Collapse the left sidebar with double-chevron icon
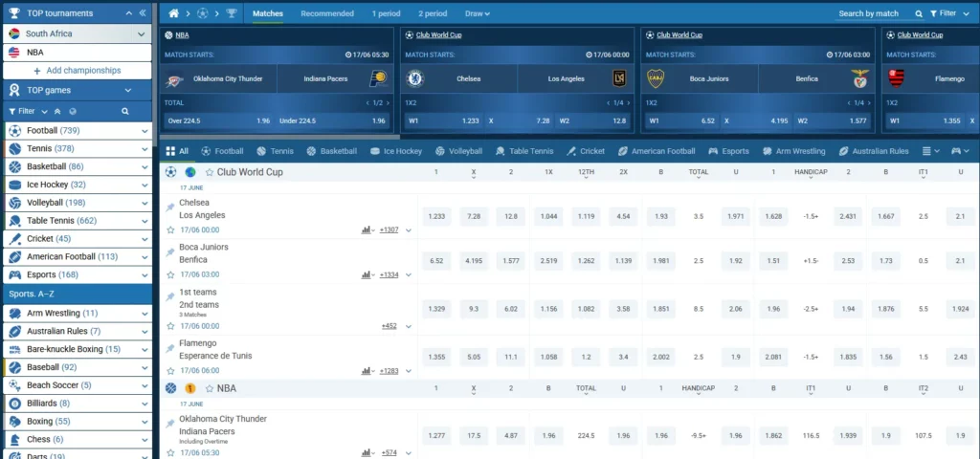The width and height of the screenshot is (980, 459). pyautogui.click(x=143, y=13)
